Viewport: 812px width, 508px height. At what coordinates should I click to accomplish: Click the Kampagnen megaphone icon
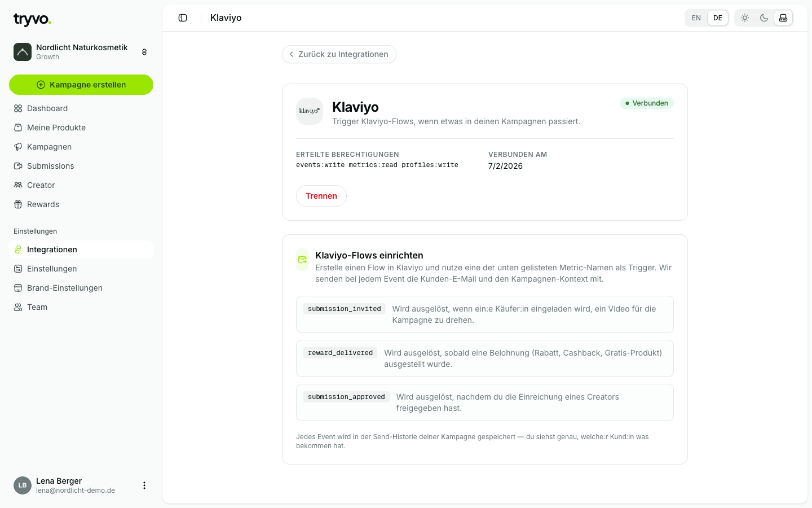(18, 147)
